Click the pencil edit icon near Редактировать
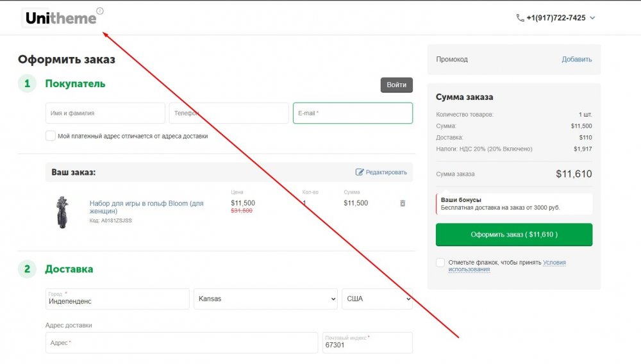This screenshot has width=641, height=364. tap(360, 172)
